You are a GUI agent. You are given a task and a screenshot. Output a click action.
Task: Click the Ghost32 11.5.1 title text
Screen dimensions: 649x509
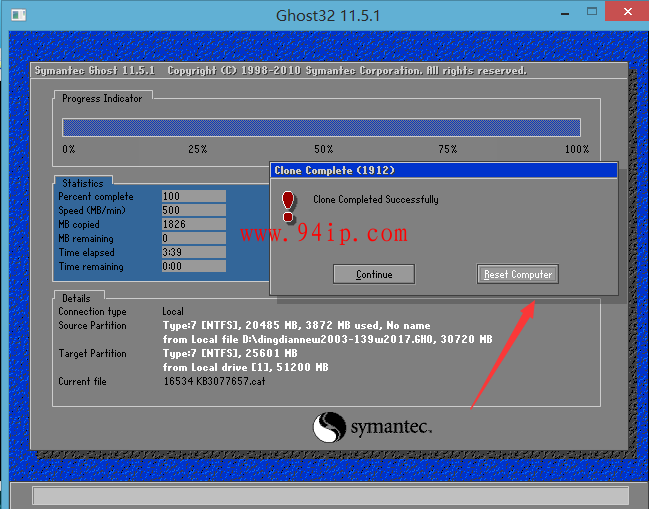(x=328, y=16)
